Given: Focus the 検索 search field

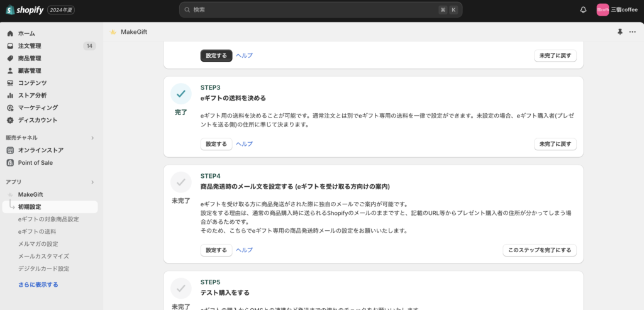Looking at the screenshot, I should click(x=321, y=10).
